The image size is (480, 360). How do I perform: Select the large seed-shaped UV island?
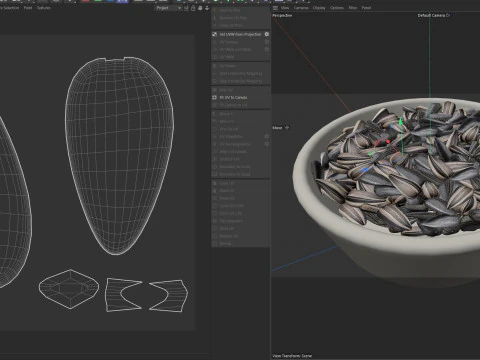(x=119, y=155)
